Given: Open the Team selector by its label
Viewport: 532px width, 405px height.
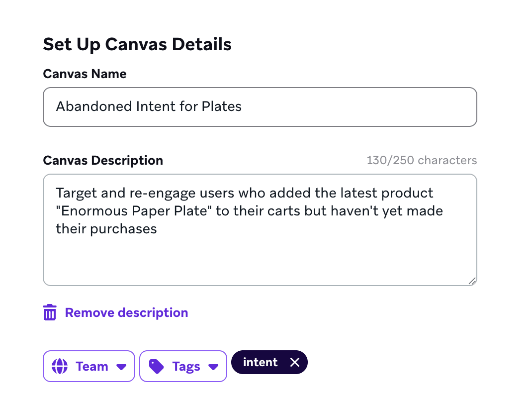Looking at the screenshot, I should [92, 366].
